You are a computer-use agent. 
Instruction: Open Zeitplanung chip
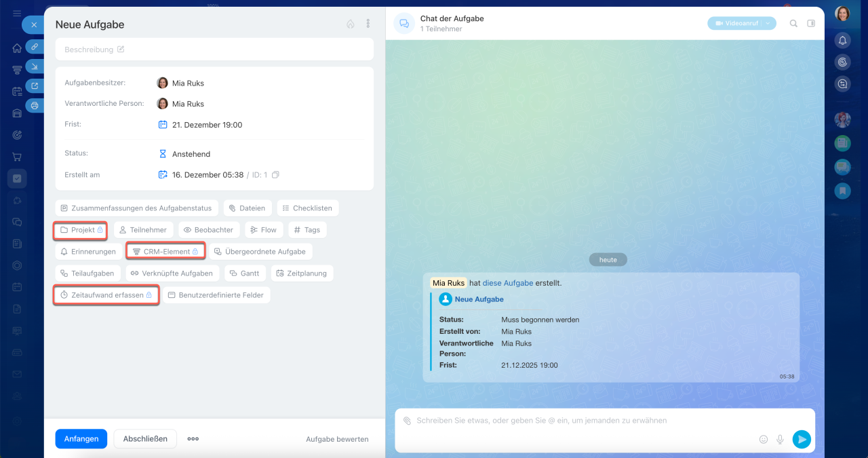click(x=302, y=273)
